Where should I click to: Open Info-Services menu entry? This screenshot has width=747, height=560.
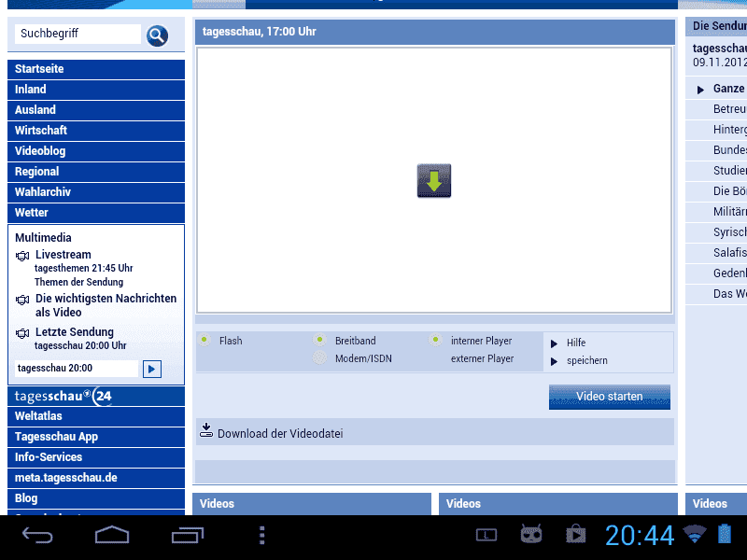(x=96, y=457)
